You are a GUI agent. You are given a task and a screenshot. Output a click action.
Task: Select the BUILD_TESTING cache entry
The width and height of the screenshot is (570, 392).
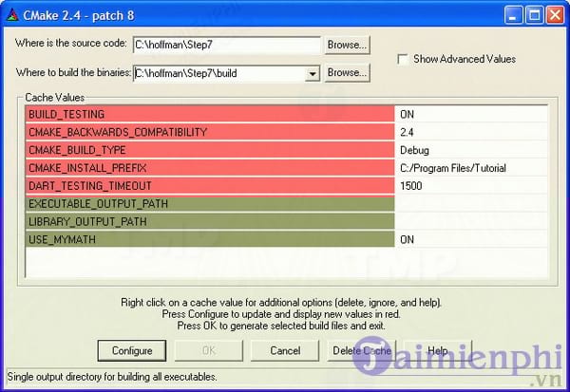tap(209, 114)
